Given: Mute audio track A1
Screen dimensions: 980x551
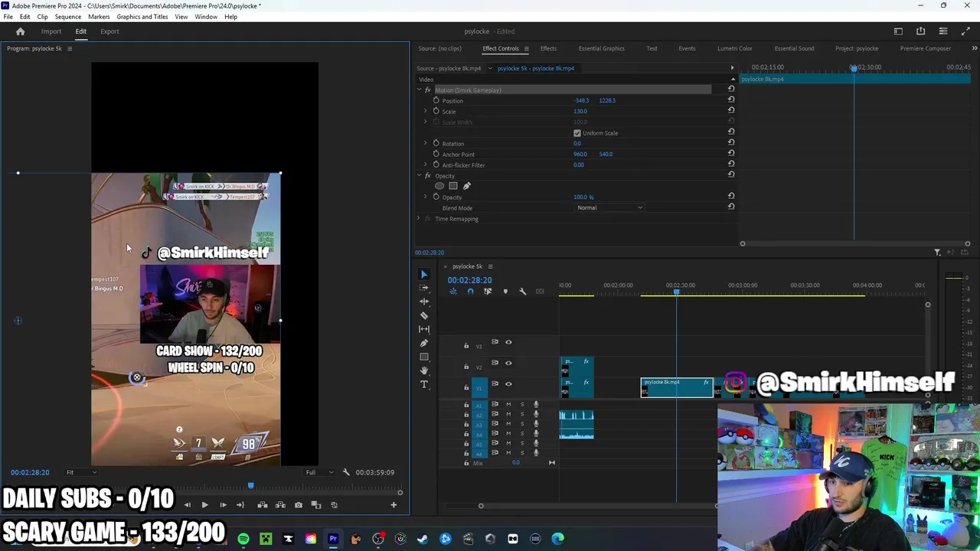Looking at the screenshot, I should pyautogui.click(x=508, y=404).
